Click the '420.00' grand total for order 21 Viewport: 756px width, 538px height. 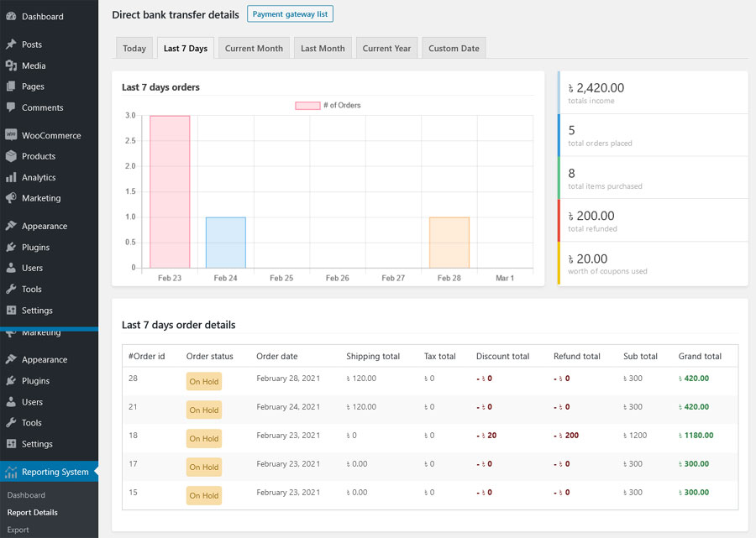(x=694, y=407)
